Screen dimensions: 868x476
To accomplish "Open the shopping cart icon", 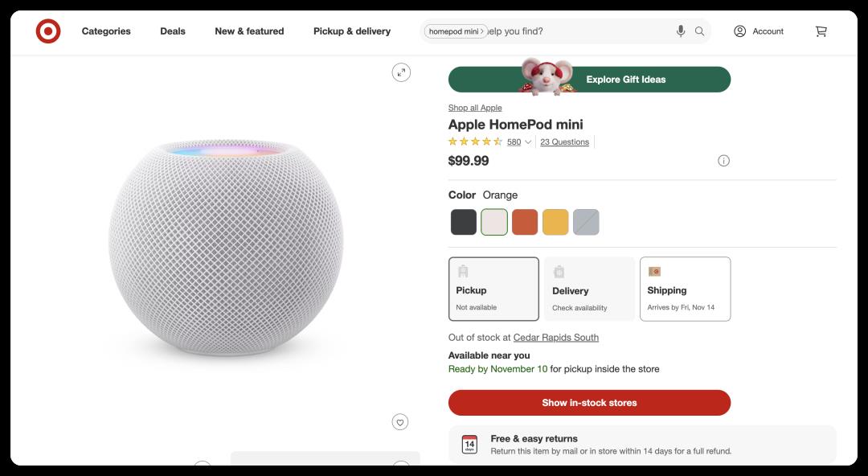I will tap(821, 31).
